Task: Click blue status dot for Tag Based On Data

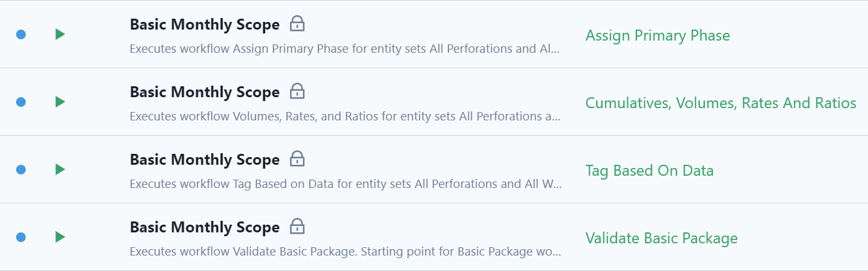Action: [x=21, y=169]
